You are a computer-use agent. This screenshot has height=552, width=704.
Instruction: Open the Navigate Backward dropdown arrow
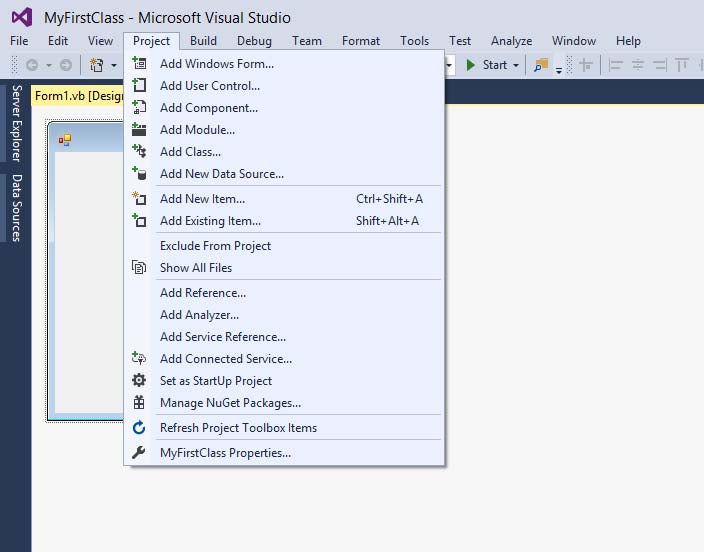[48, 65]
